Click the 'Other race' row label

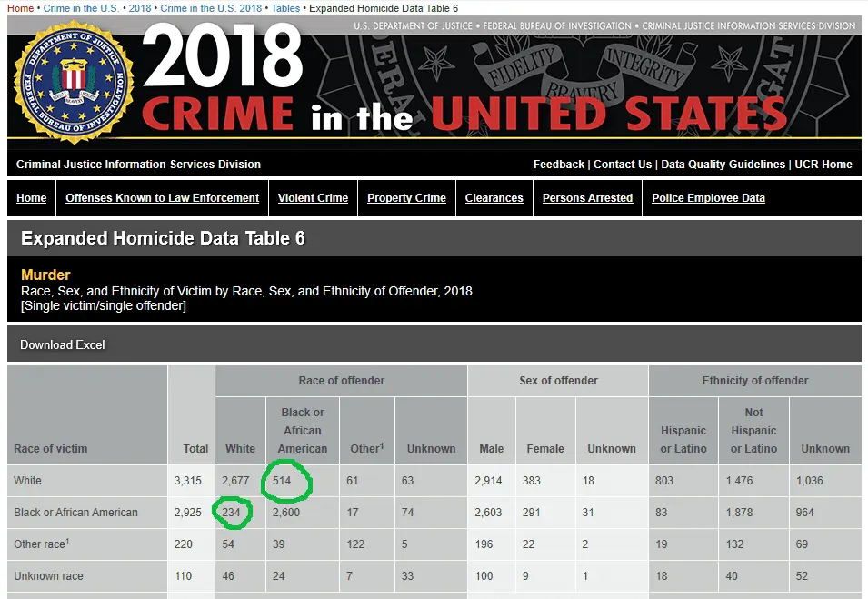tap(42, 544)
